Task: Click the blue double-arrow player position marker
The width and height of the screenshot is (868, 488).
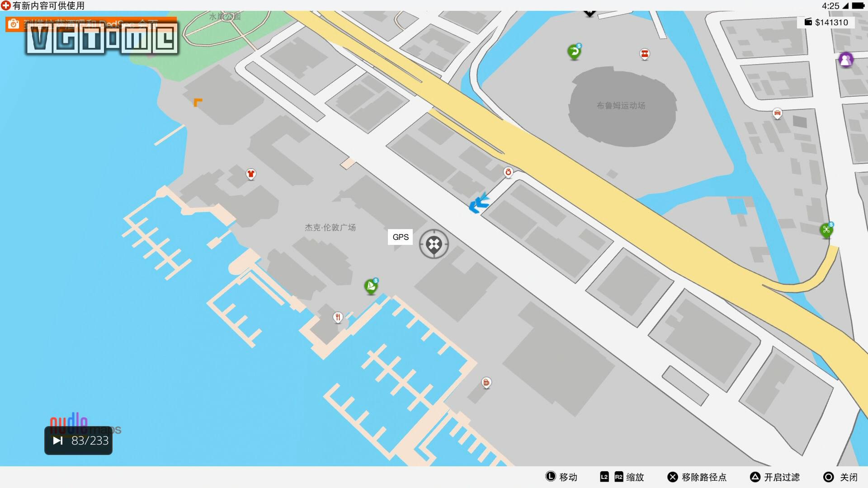Action: tap(479, 203)
